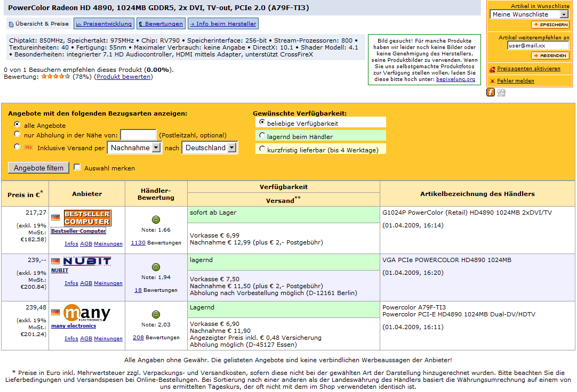Click the grey people sharing icon
577x392 pixels.
501,93
